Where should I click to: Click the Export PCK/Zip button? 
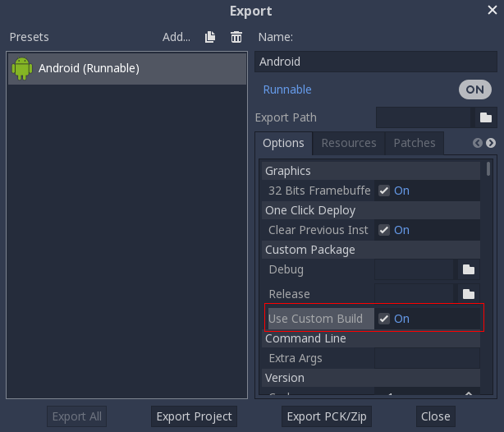coord(327,416)
